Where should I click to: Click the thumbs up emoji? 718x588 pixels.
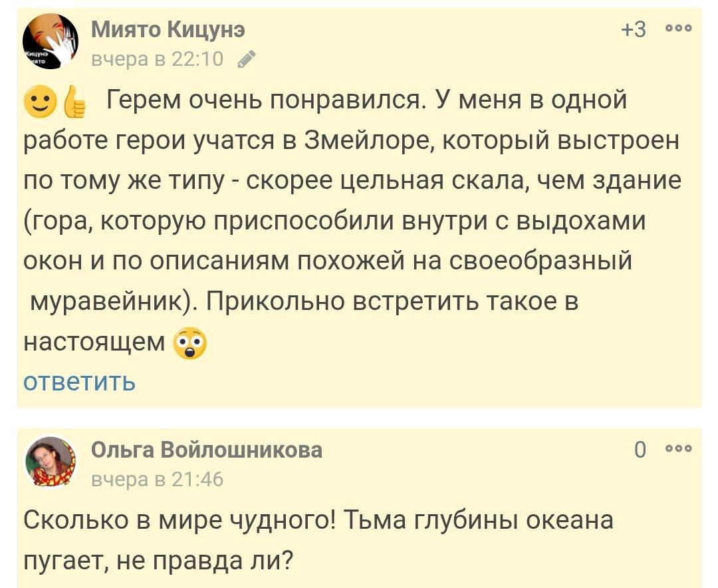74,103
